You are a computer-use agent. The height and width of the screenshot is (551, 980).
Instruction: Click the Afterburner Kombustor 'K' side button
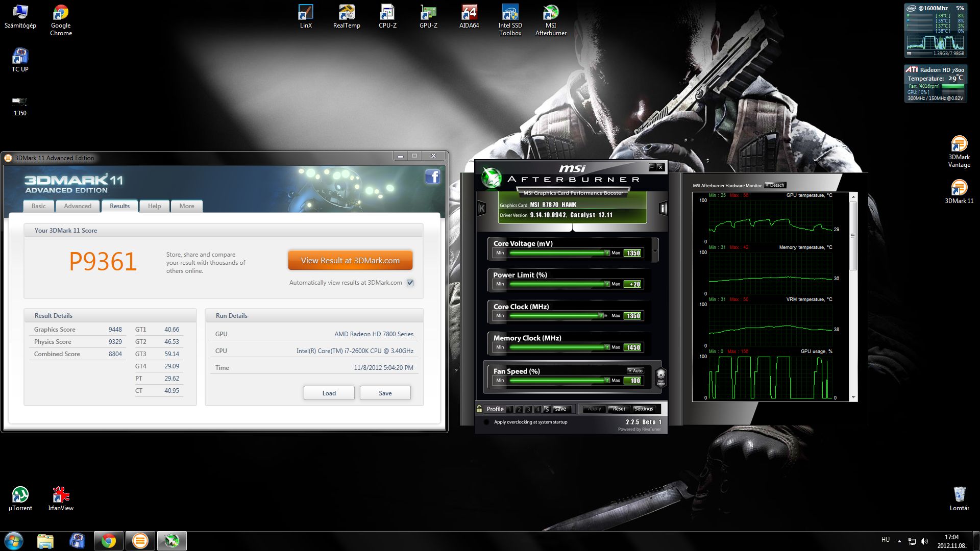[x=481, y=208]
